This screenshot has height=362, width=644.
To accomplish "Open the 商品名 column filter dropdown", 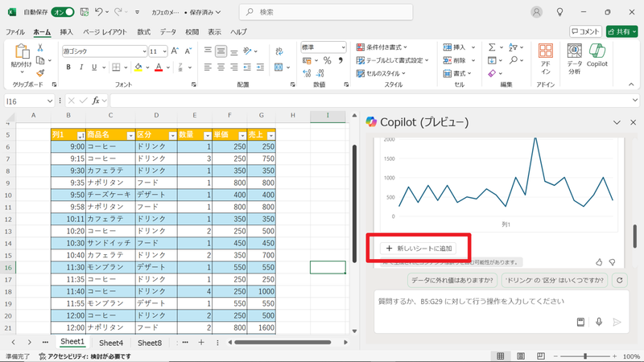I will tap(130, 135).
